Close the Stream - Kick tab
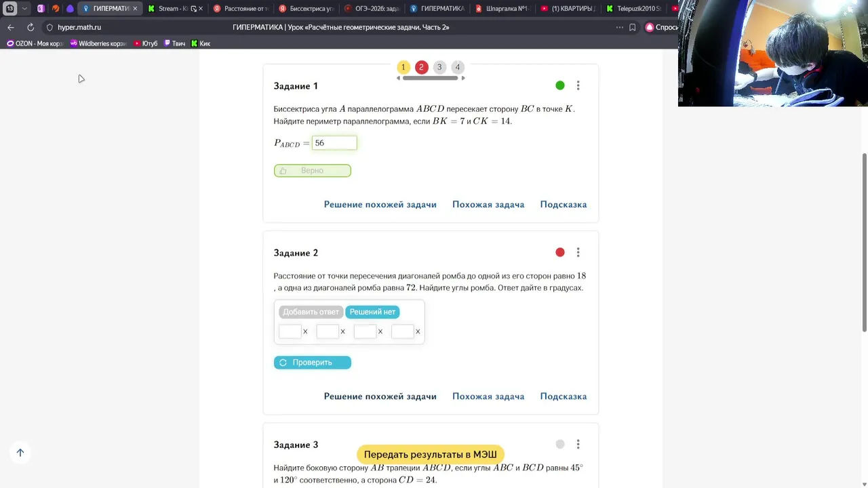 [x=201, y=9]
